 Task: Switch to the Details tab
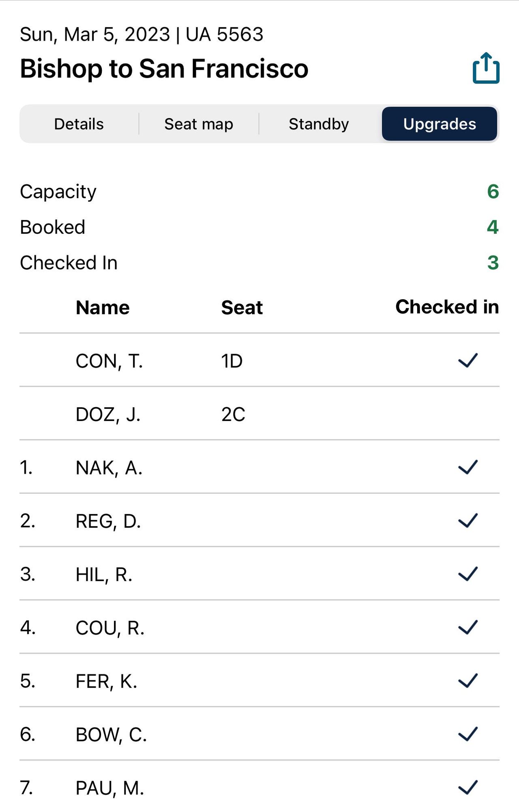point(79,124)
